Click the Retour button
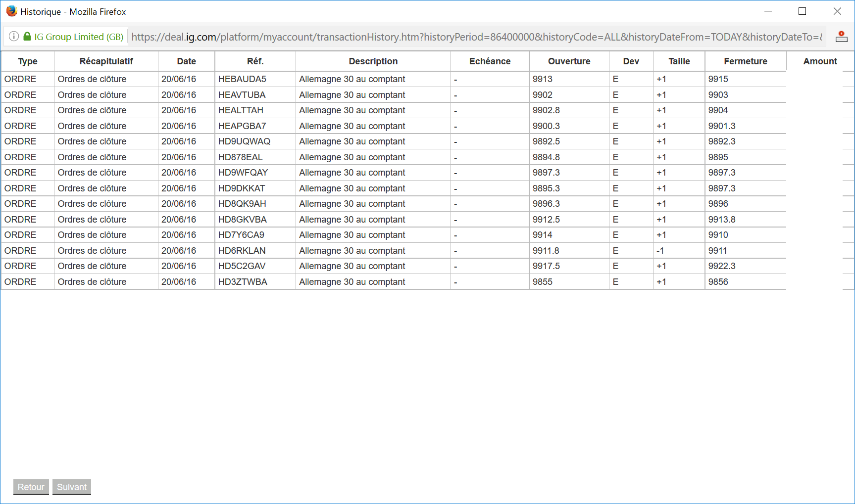The height and width of the screenshot is (504, 855). click(31, 487)
